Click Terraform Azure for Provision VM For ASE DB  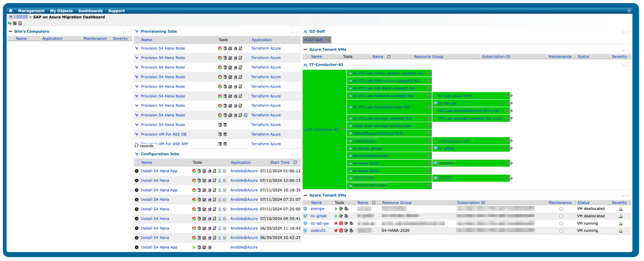266,134
